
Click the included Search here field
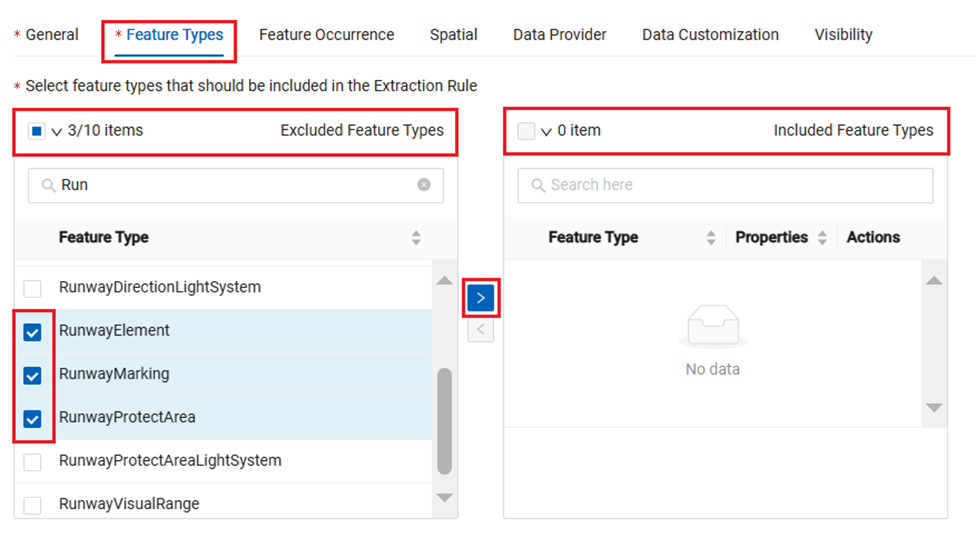725,185
